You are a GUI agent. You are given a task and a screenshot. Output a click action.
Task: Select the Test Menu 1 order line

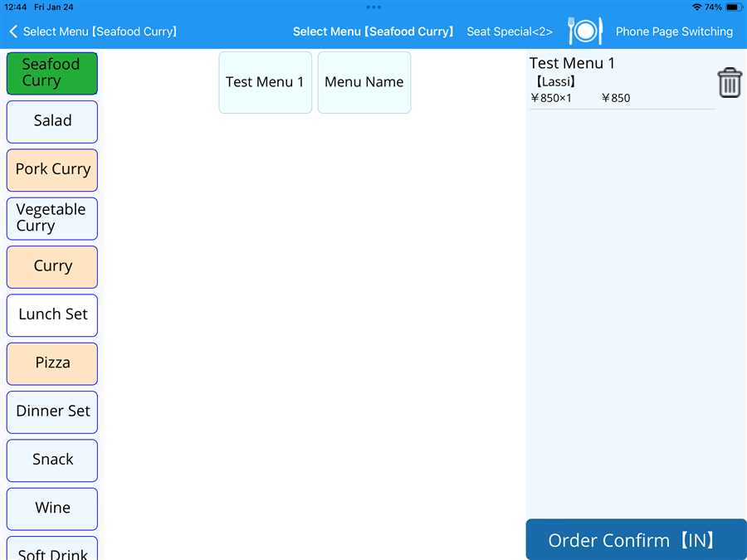click(618, 80)
